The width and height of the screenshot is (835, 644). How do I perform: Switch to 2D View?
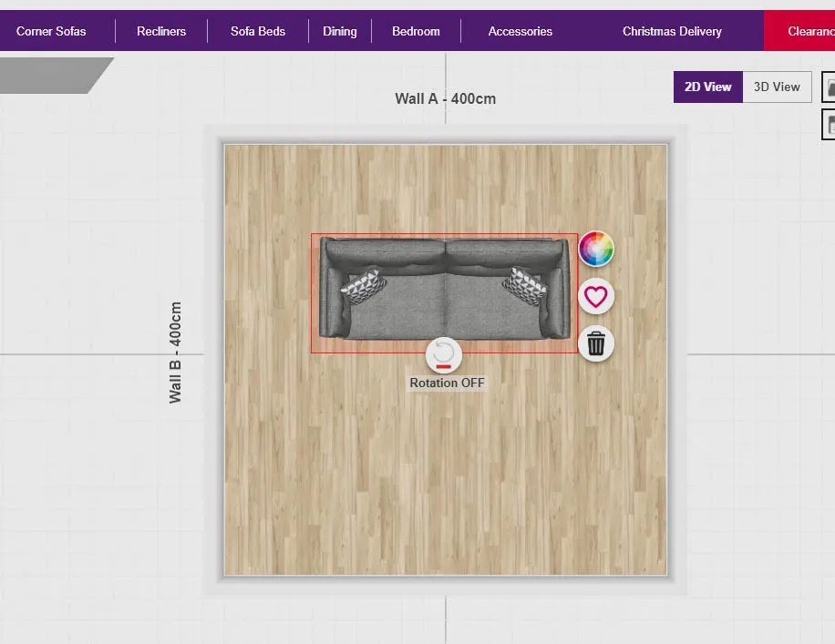(707, 87)
